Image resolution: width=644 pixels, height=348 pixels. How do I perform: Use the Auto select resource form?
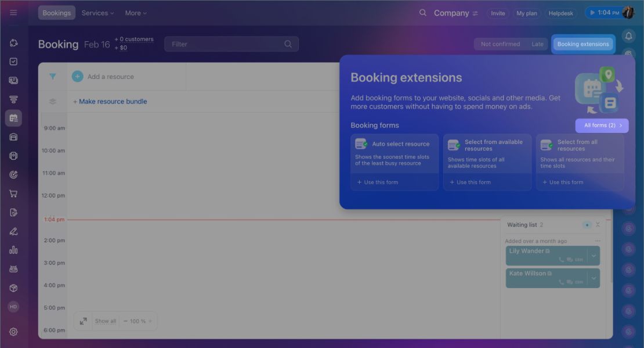[x=378, y=182]
